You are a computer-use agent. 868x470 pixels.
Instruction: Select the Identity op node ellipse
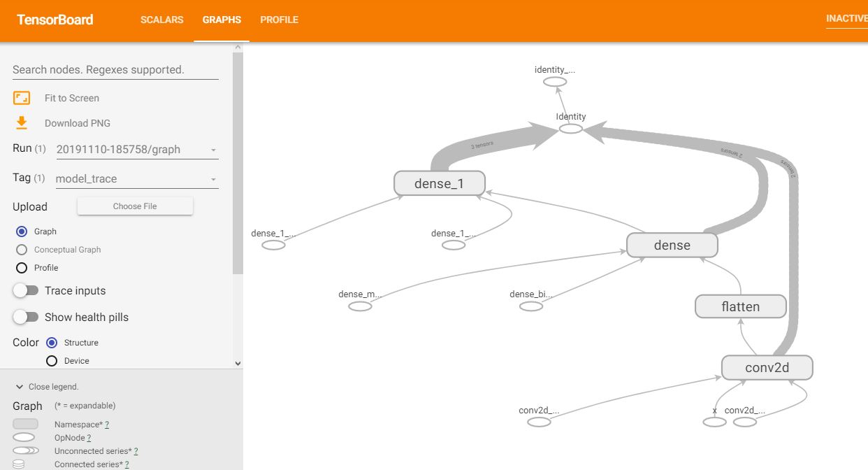pyautogui.click(x=571, y=129)
